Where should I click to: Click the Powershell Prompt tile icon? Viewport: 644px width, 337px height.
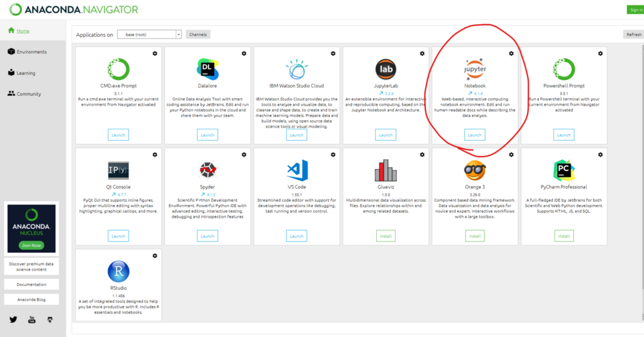pos(564,69)
